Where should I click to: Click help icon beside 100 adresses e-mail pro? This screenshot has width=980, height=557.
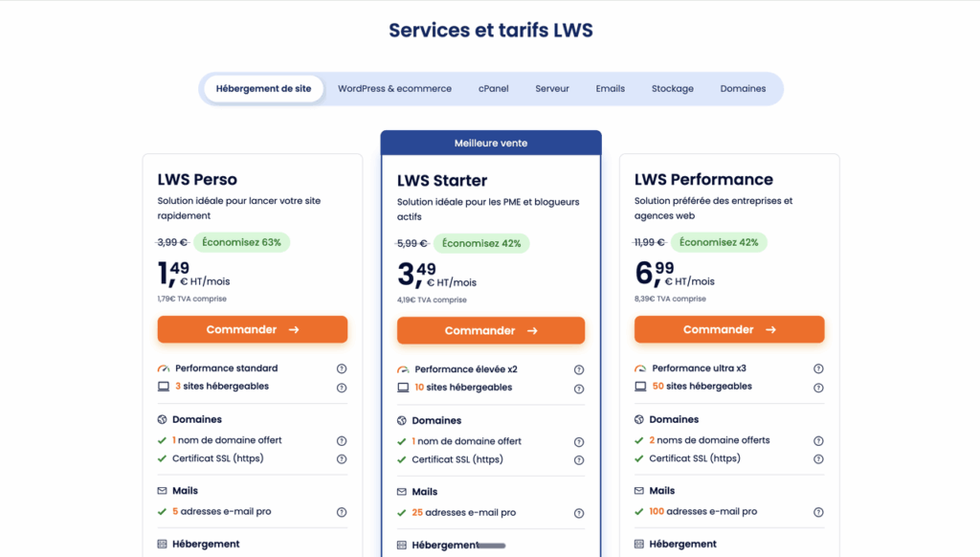(x=818, y=512)
